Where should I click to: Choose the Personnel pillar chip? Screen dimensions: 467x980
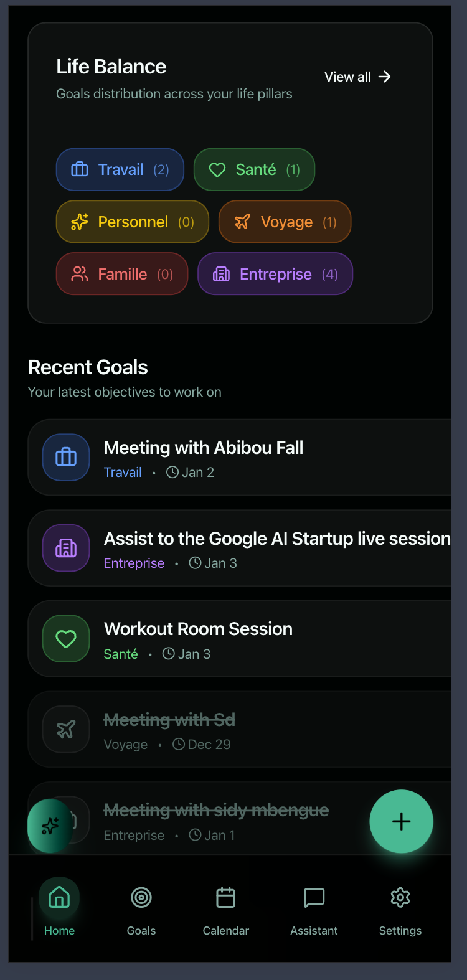tap(132, 222)
